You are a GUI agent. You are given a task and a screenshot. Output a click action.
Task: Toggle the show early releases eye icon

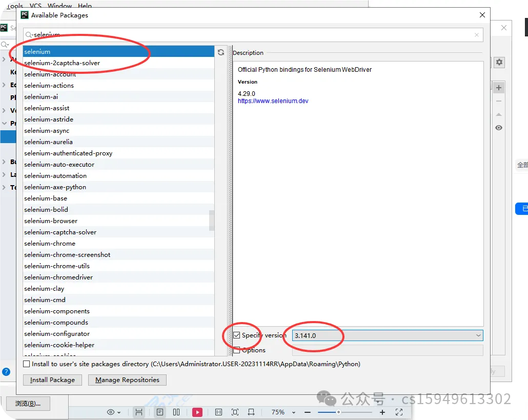499,128
